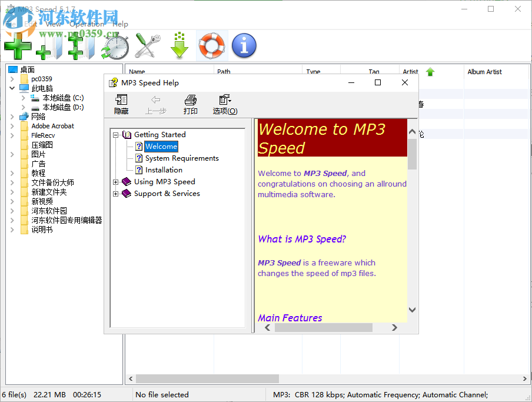Select System Requirements in the help tree

tap(182, 158)
